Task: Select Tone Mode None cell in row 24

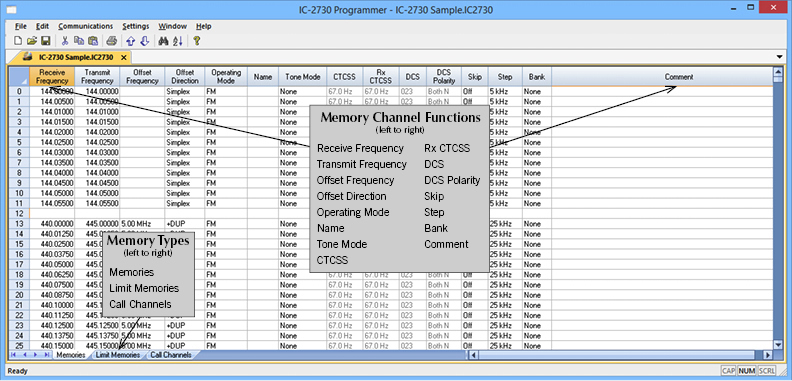Action: click(303, 336)
